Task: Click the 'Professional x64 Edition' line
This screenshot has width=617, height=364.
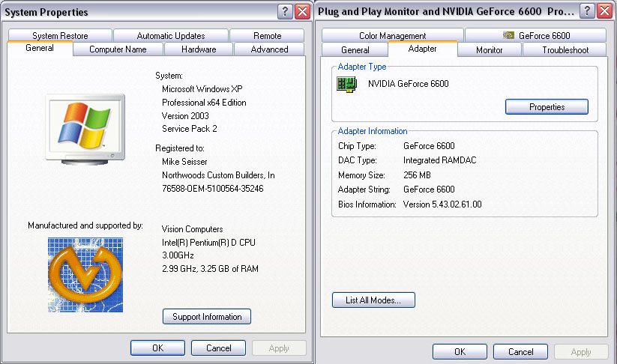Action: pyautogui.click(x=204, y=103)
